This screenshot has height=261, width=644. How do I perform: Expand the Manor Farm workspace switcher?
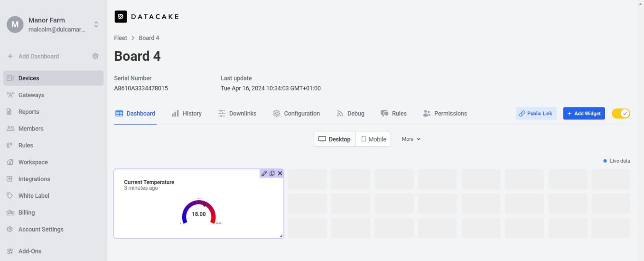point(96,24)
